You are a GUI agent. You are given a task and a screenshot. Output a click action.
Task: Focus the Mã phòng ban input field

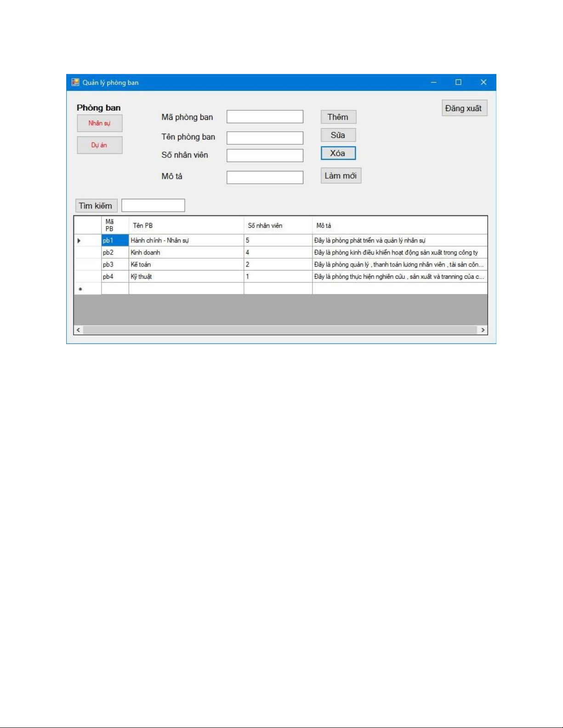pos(265,117)
